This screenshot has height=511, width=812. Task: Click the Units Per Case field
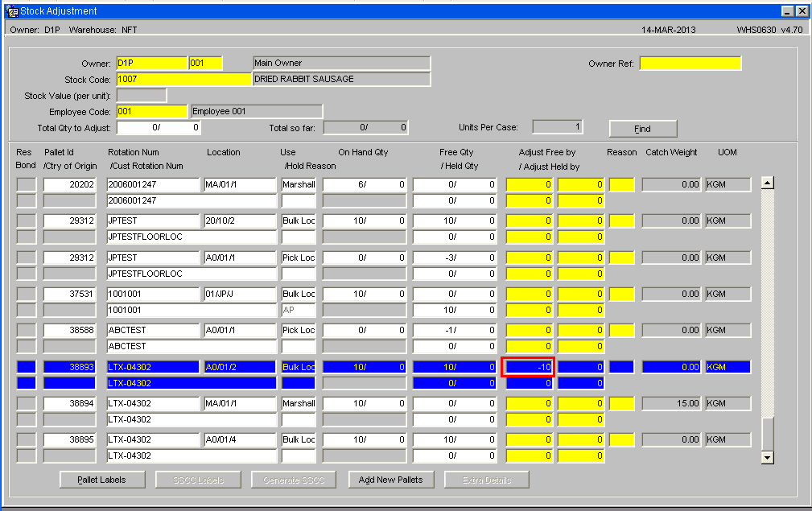coord(558,127)
